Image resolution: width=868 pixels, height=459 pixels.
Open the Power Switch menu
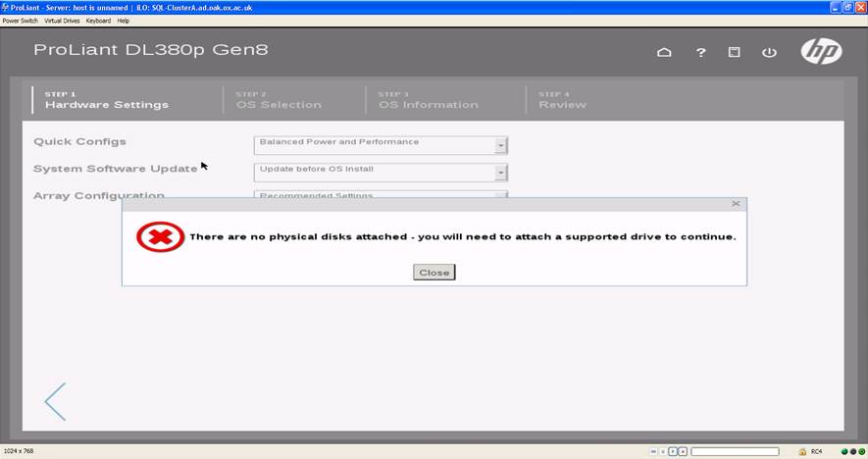coord(21,21)
